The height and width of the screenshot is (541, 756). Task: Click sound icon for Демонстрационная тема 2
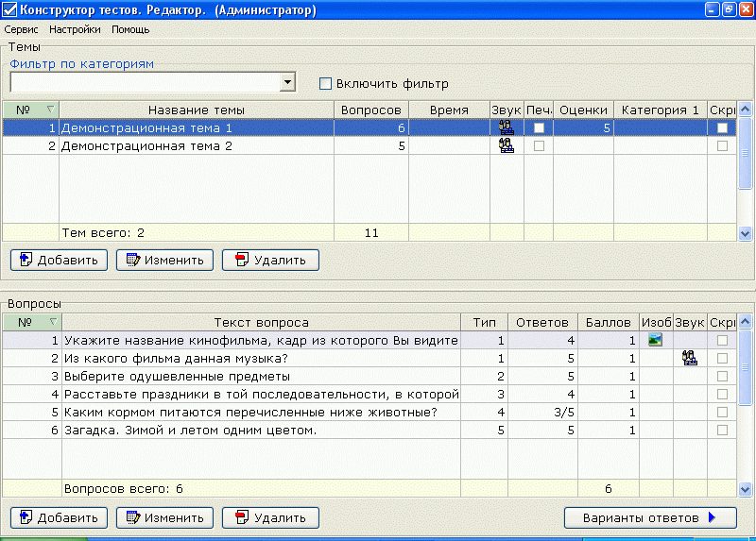click(x=506, y=146)
